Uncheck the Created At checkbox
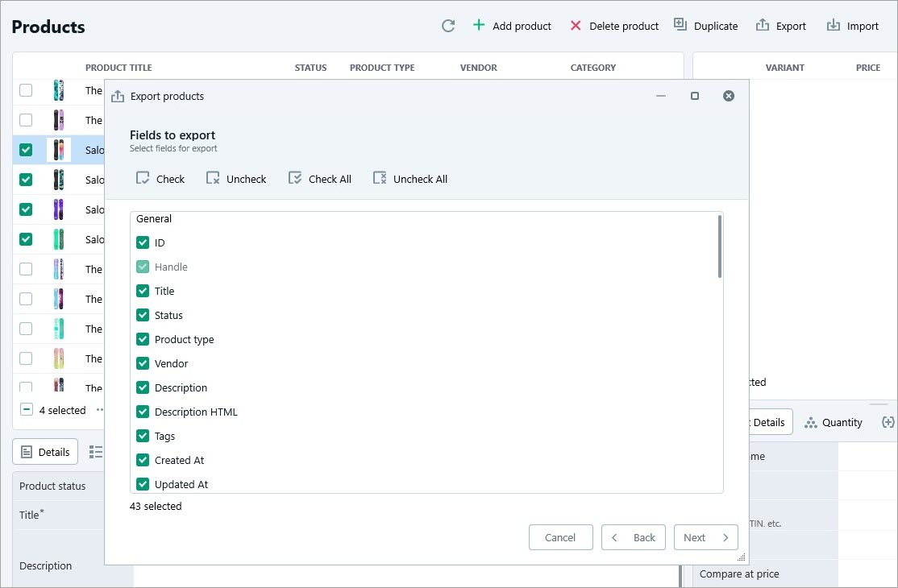 click(143, 460)
